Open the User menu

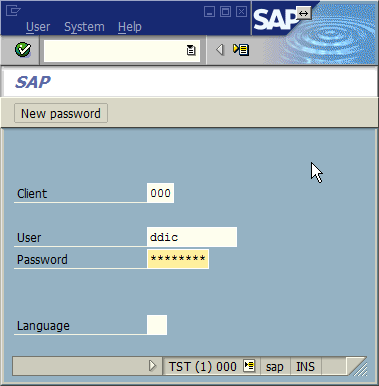point(38,27)
